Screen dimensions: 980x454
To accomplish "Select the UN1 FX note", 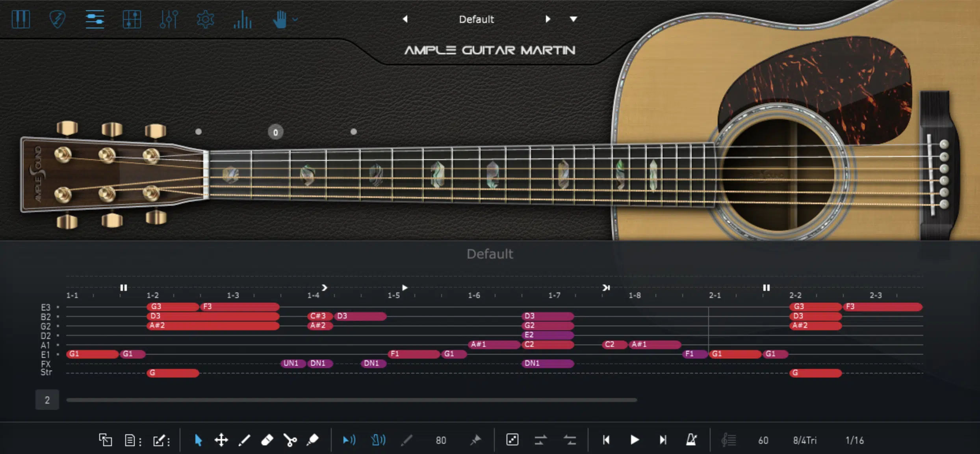I will [x=293, y=363].
